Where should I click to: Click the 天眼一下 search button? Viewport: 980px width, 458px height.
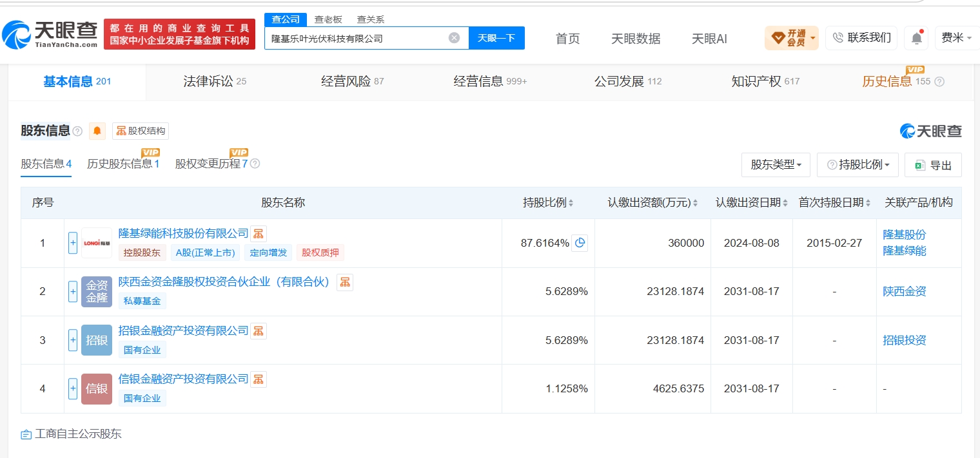pos(496,38)
